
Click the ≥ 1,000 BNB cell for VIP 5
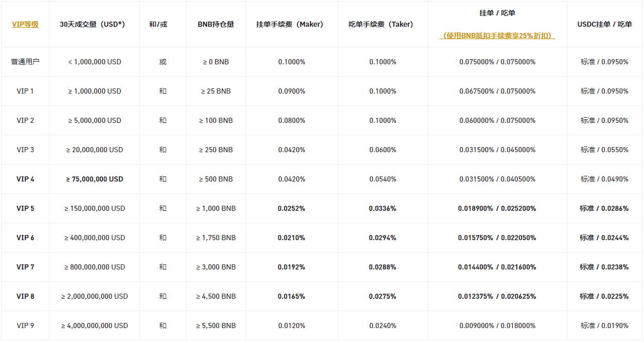point(216,208)
